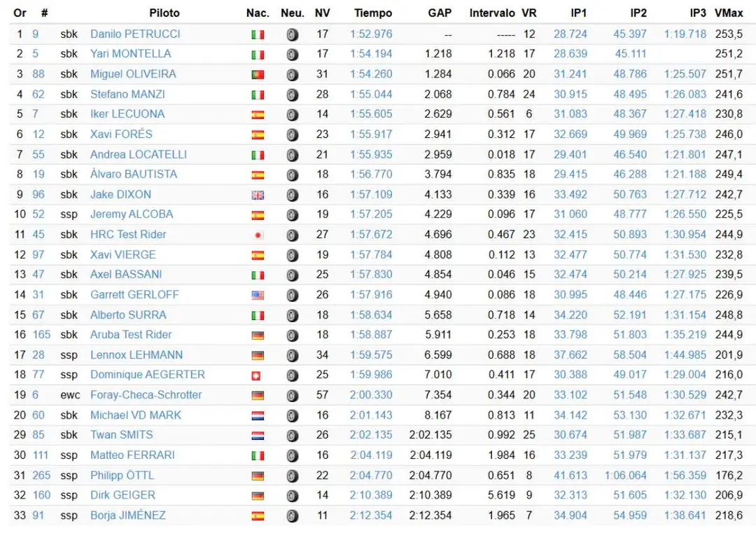Sort by the GAP column header
Image resolution: width=756 pixels, height=540 pixels.
440,13
